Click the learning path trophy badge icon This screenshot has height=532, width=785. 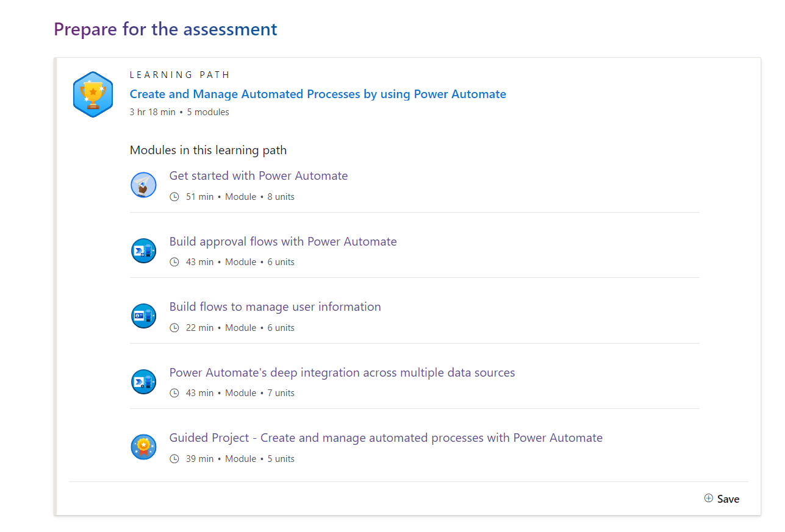(x=93, y=94)
